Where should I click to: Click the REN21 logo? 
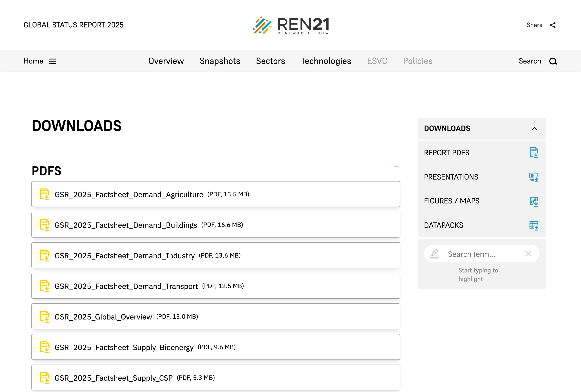pyautogui.click(x=291, y=25)
